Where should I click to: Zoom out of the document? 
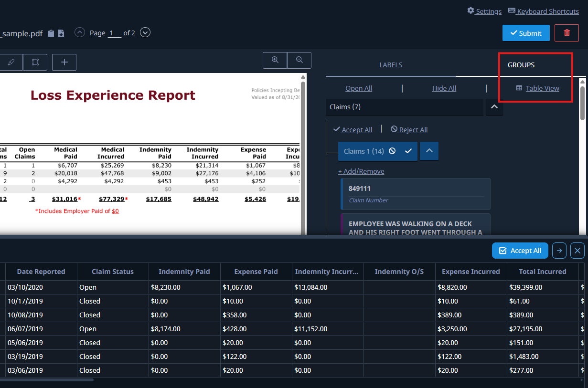tap(299, 60)
